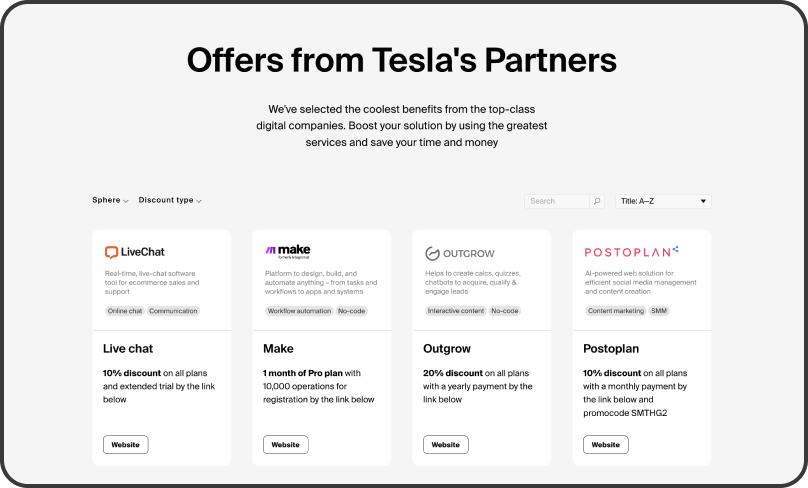Open the Title: A–Z sort dropdown
This screenshot has width=808, height=488.
663,201
